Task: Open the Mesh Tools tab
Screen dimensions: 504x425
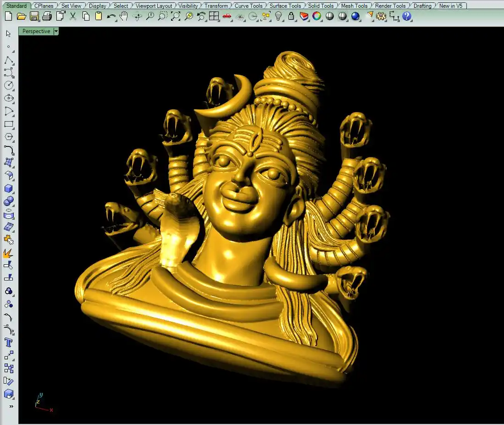Action: (354, 6)
